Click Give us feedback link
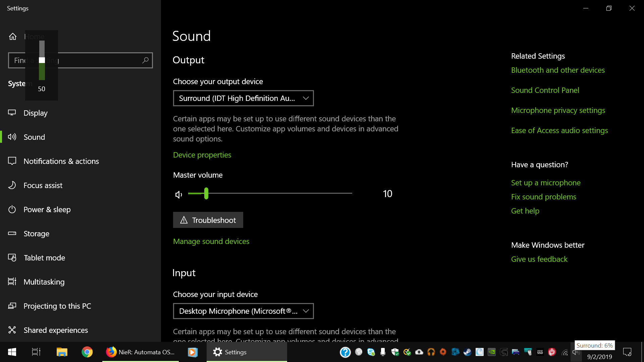644x362 pixels. 539,259
